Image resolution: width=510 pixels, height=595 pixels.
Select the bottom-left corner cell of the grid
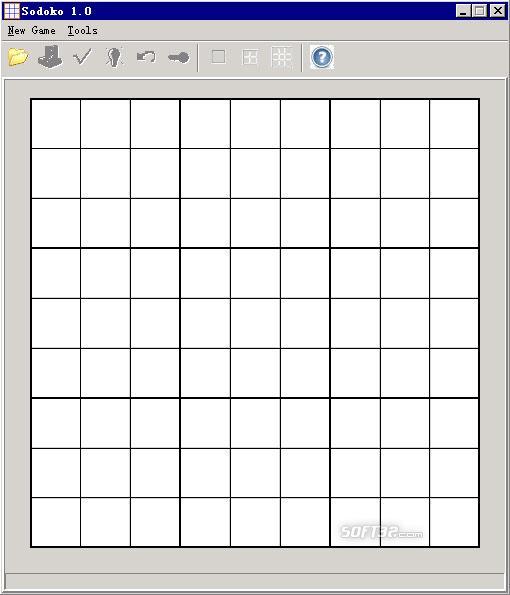[56, 522]
